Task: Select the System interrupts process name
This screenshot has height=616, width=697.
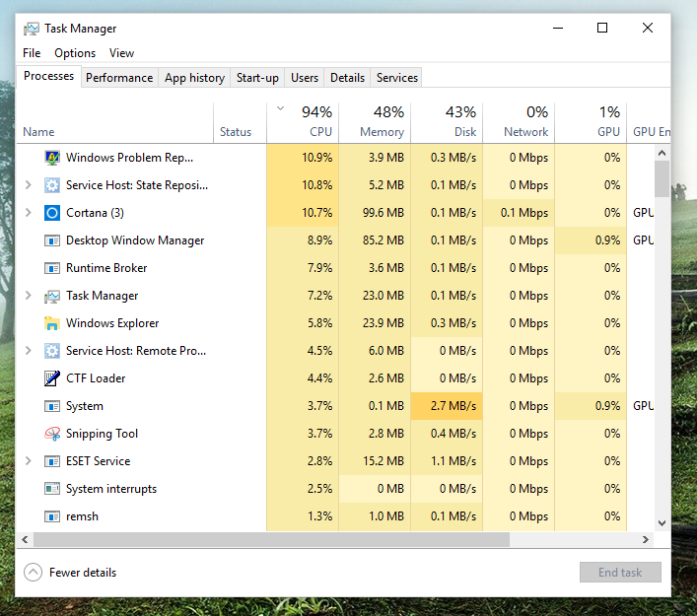Action: point(111,489)
